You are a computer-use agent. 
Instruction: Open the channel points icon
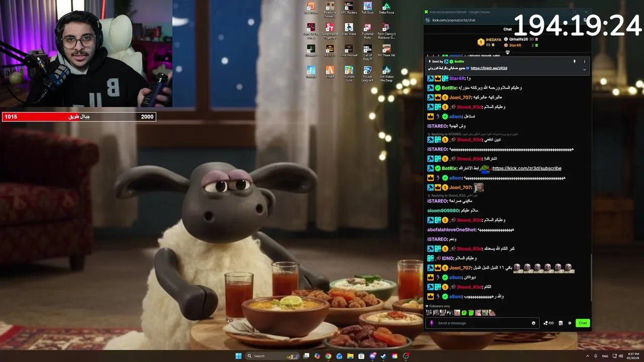(x=548, y=323)
